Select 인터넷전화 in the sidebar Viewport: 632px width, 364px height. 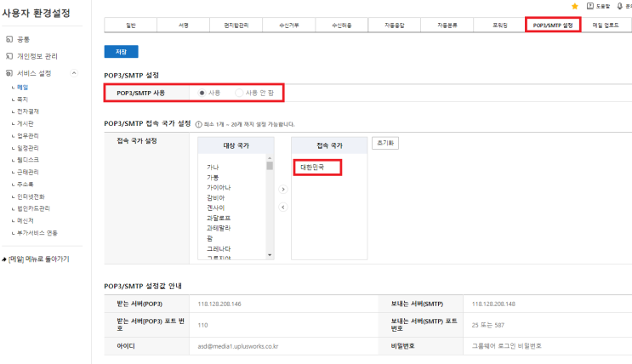coord(31,196)
